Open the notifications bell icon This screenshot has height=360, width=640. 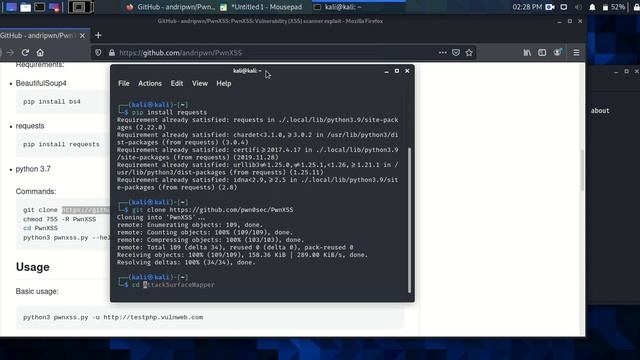pos(592,7)
